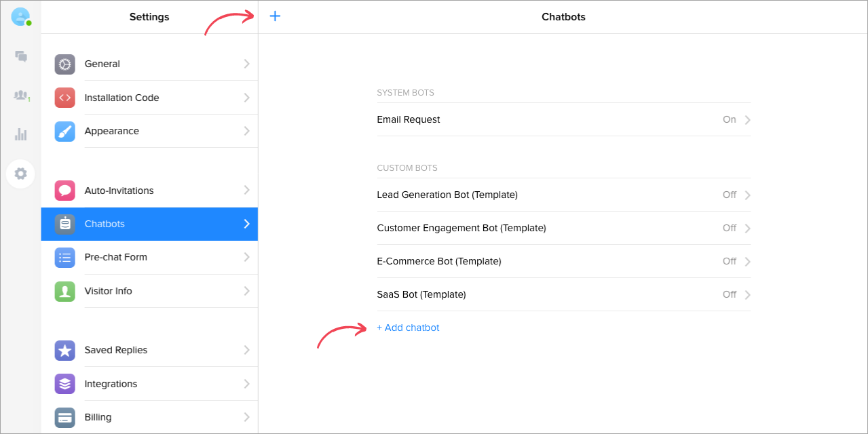Click the blue plus button at top

[275, 16]
